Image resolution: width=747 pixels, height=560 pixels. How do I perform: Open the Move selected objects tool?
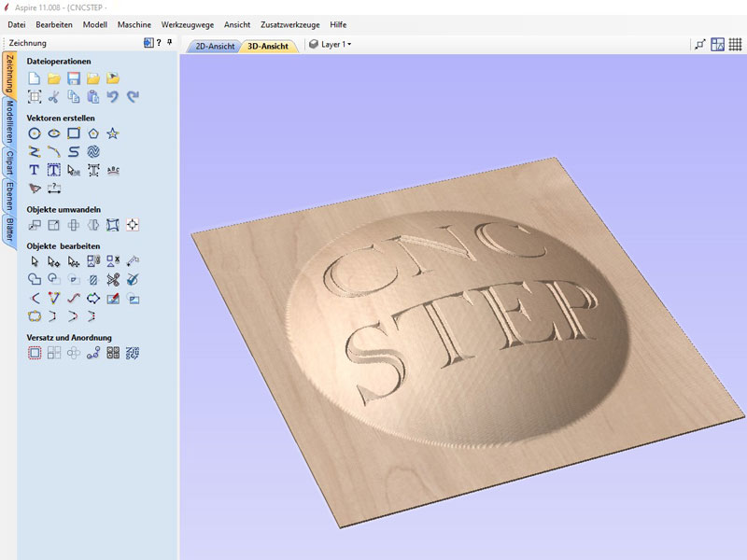pos(34,225)
